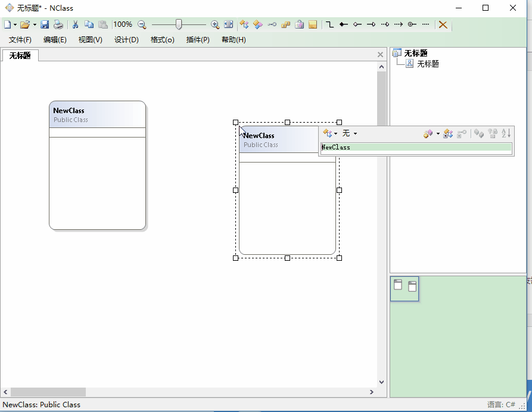
Task: Open the 插件(P) menu
Action: (x=198, y=40)
